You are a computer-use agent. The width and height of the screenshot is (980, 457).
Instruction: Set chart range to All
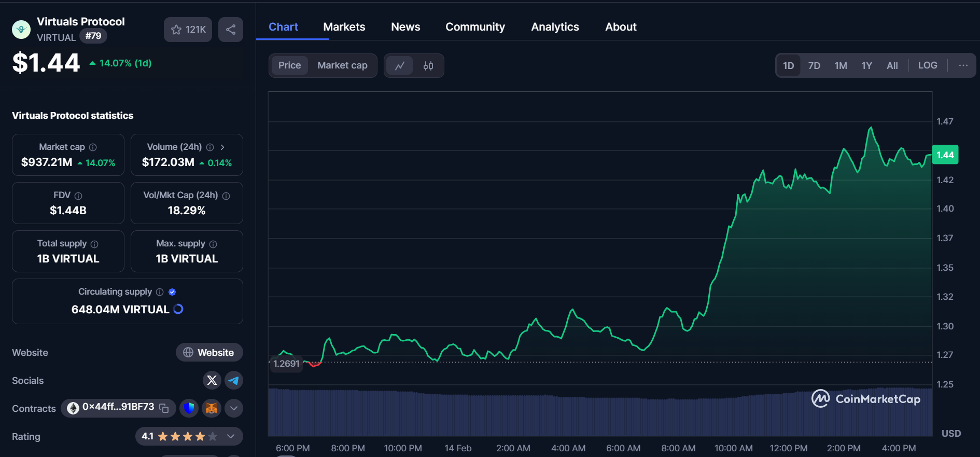point(892,66)
